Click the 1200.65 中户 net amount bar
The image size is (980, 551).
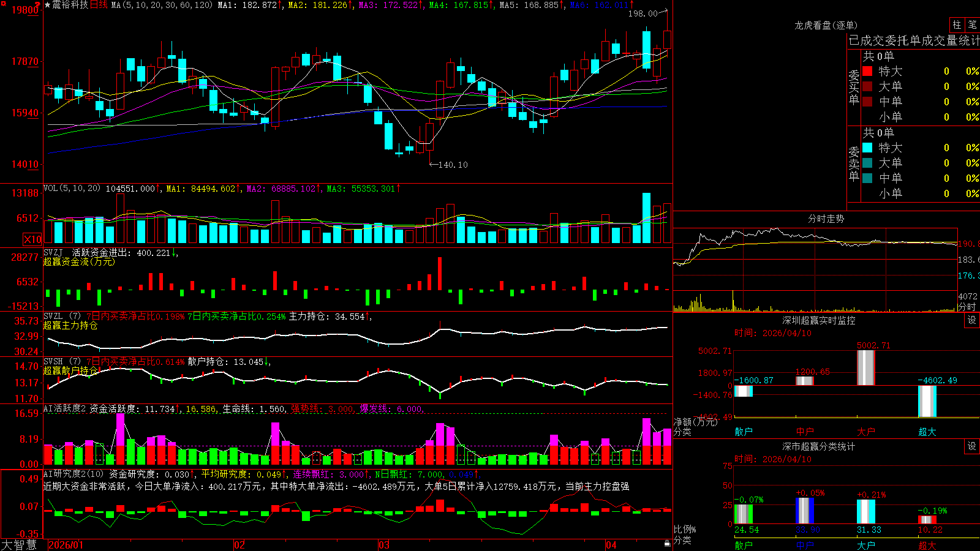click(805, 381)
